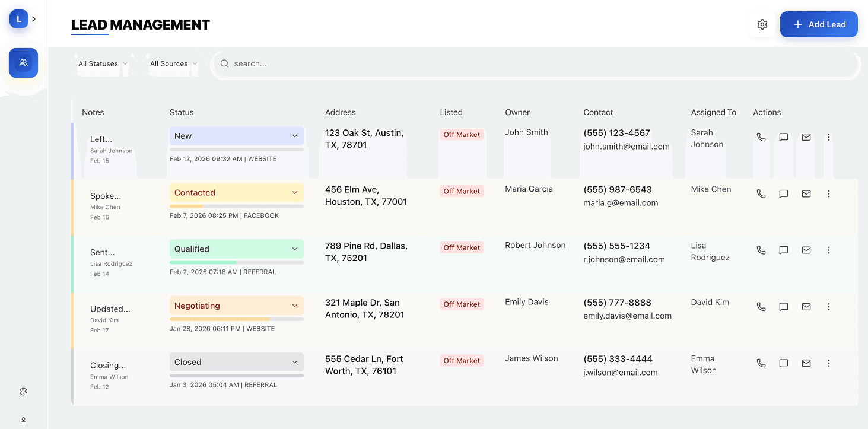Click the Add Lead button

819,24
